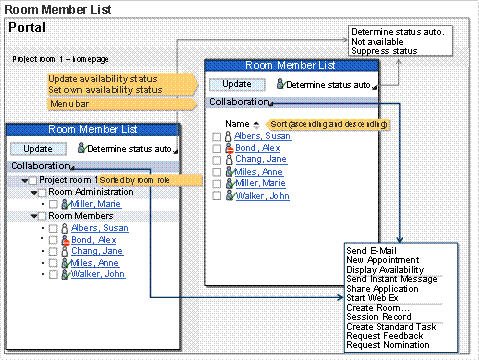
Task: Click the status icon next to Chang, Jane in right list
Action: coord(229,160)
